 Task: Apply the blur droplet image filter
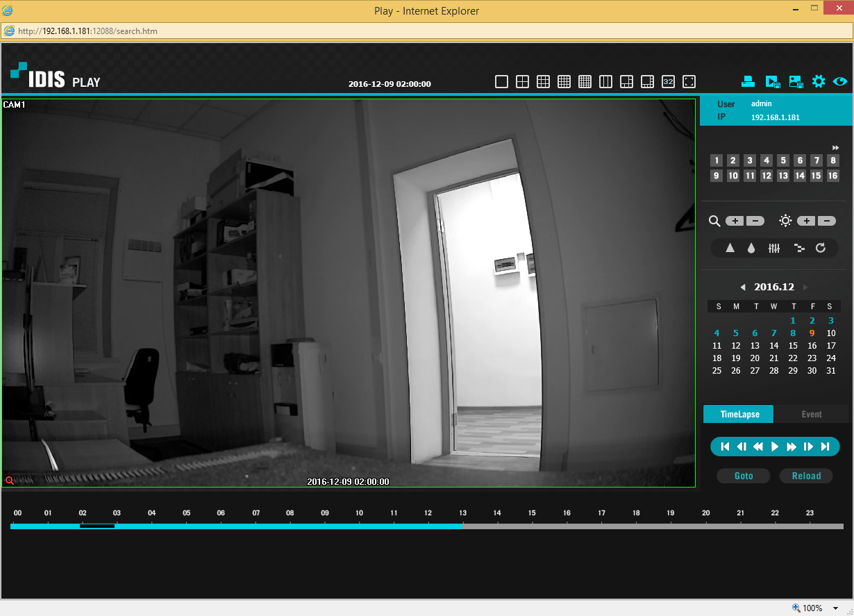(x=751, y=248)
